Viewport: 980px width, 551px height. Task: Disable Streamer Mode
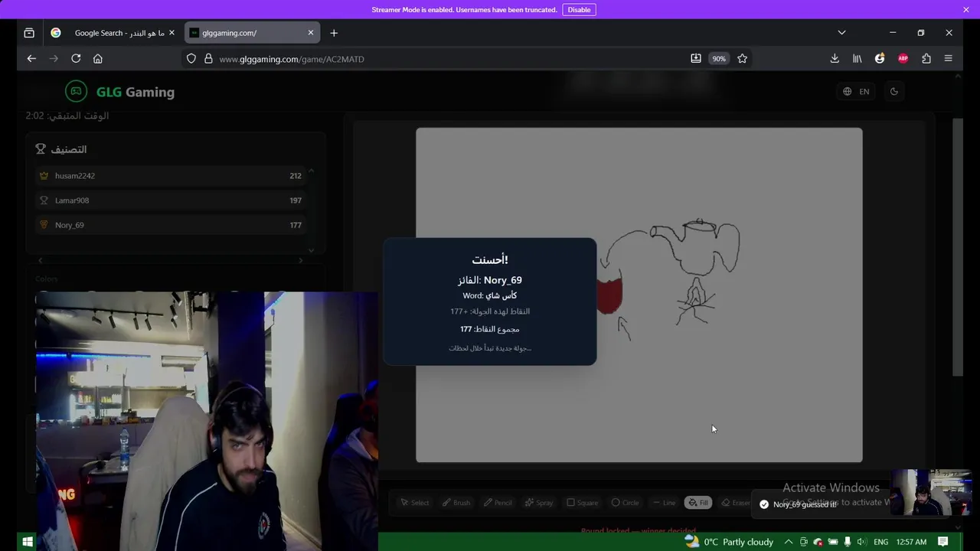(579, 10)
